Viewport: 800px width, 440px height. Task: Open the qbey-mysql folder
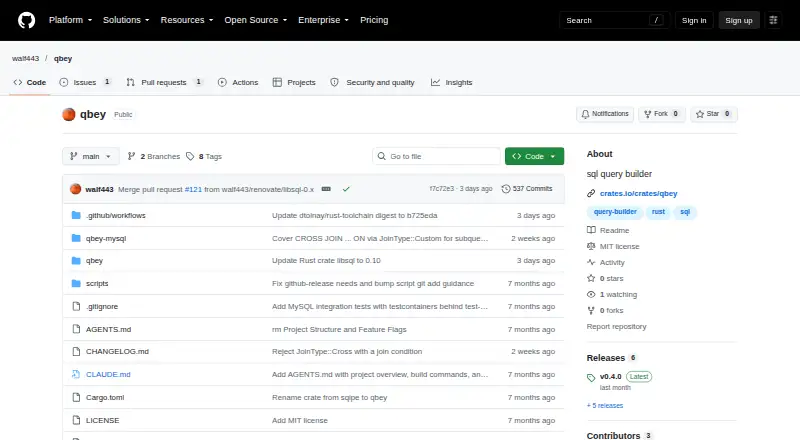106,238
